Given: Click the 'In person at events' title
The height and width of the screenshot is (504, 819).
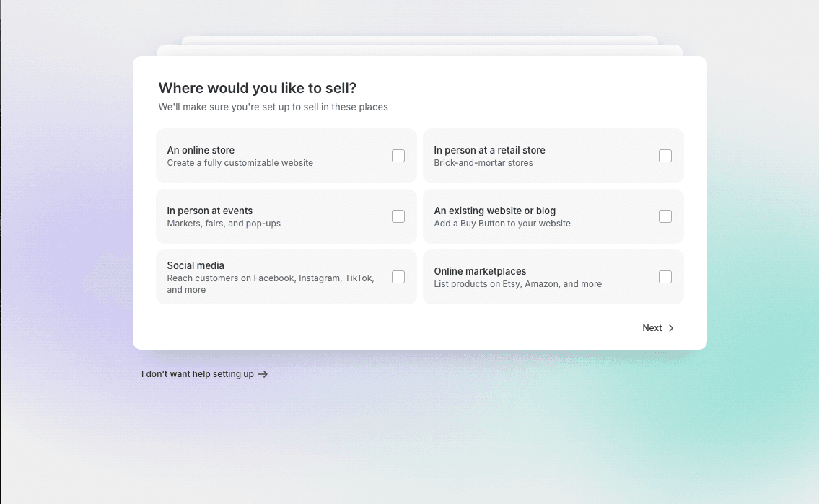Looking at the screenshot, I should point(209,211).
